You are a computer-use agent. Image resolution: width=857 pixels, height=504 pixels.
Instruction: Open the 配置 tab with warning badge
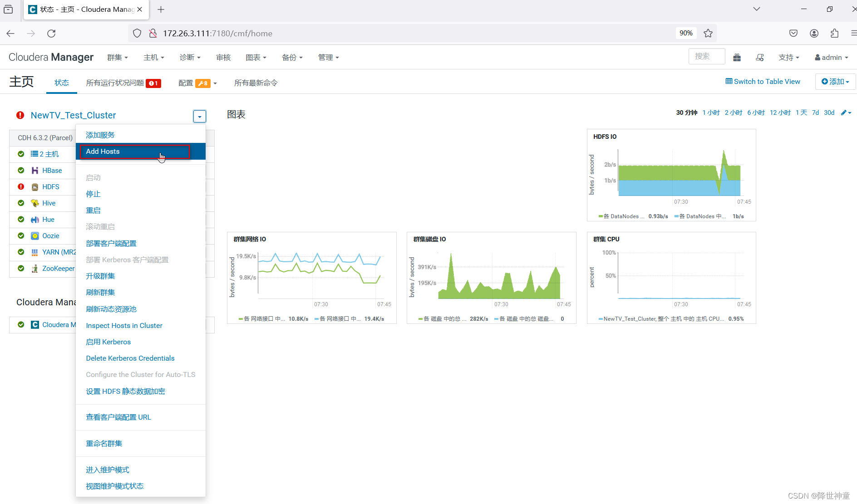(x=197, y=83)
